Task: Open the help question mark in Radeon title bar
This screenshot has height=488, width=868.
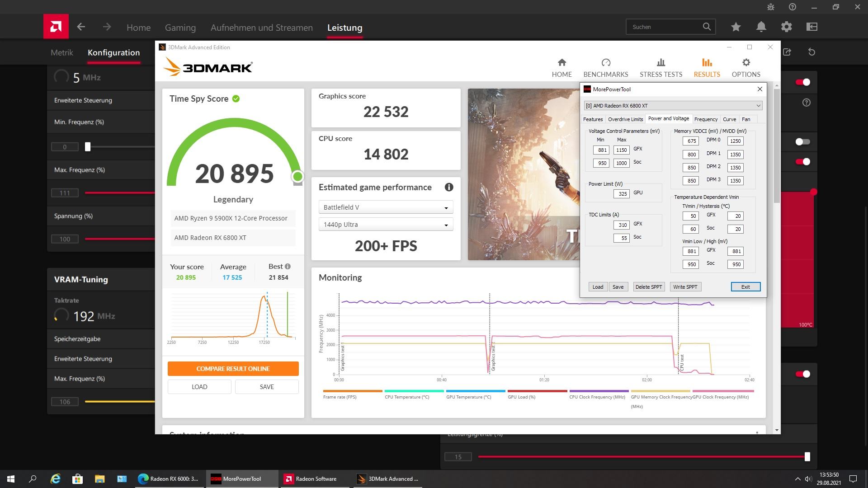Action: [x=793, y=7]
